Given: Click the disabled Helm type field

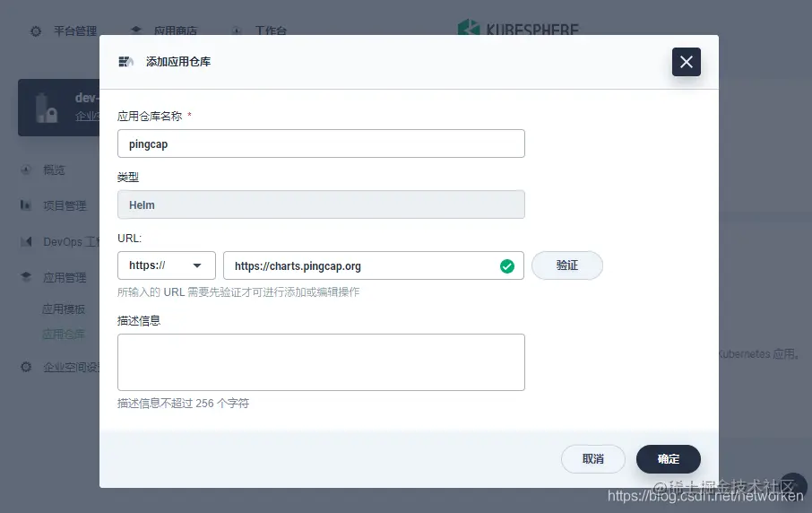Looking at the screenshot, I should (321, 204).
